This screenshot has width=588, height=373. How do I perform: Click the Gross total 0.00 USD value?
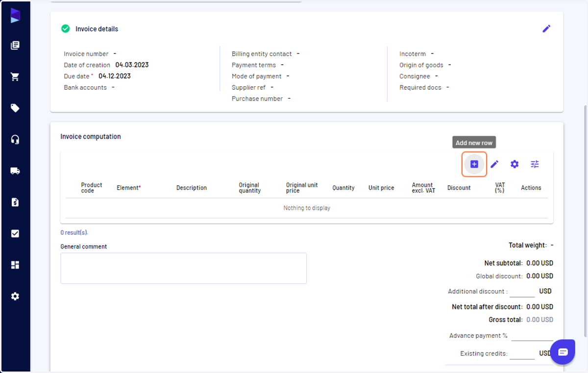[539, 320]
